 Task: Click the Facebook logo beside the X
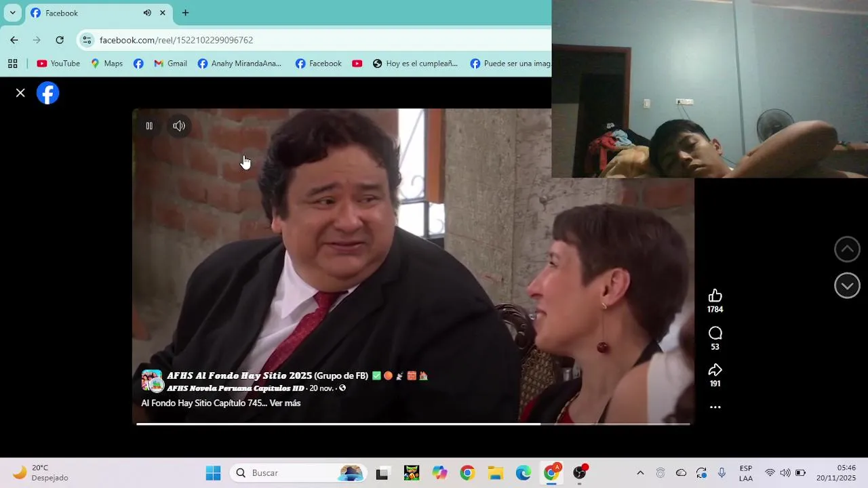47,93
